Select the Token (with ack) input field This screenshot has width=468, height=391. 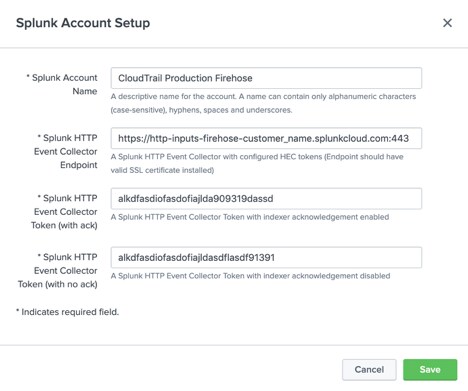click(x=266, y=199)
